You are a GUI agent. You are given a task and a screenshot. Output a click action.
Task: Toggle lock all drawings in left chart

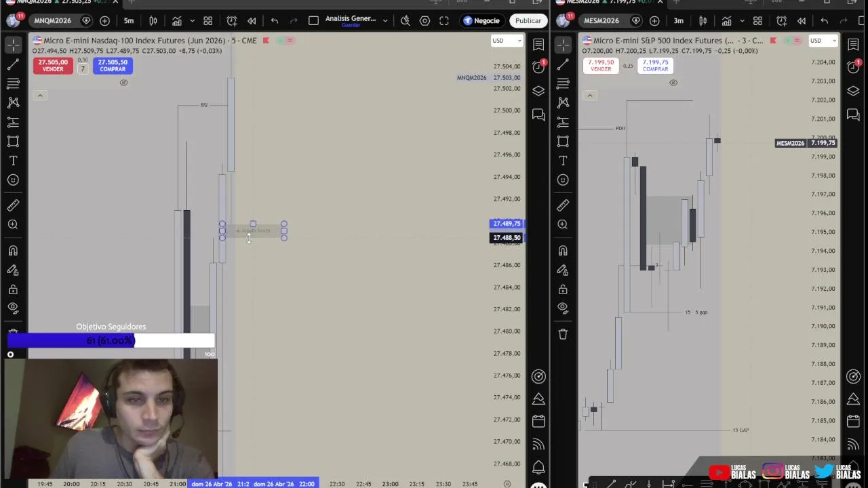(x=13, y=289)
